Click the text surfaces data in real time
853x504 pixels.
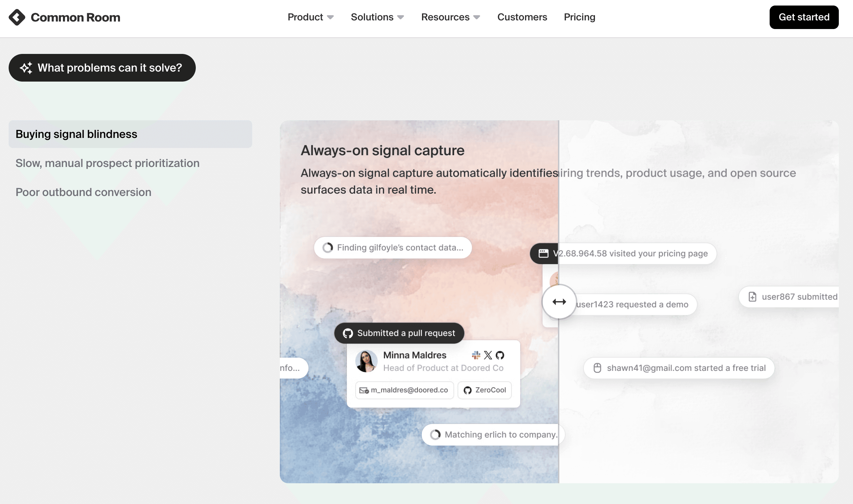coord(368,190)
